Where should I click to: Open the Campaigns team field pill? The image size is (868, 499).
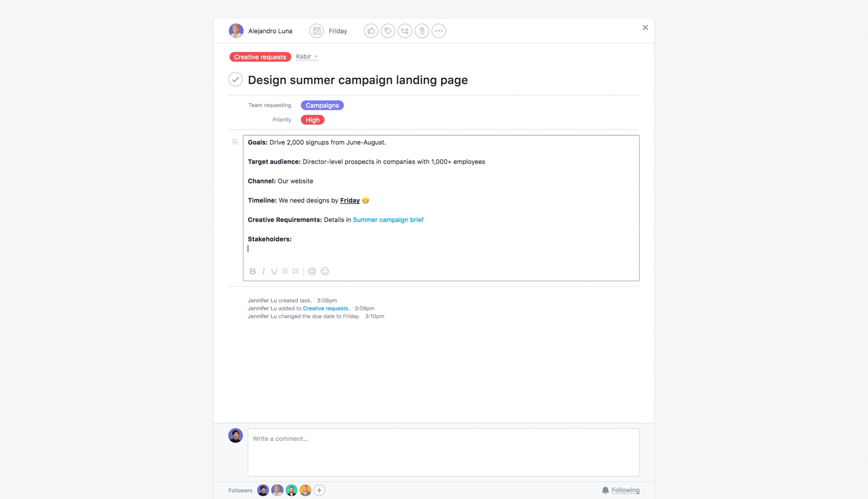pos(322,105)
